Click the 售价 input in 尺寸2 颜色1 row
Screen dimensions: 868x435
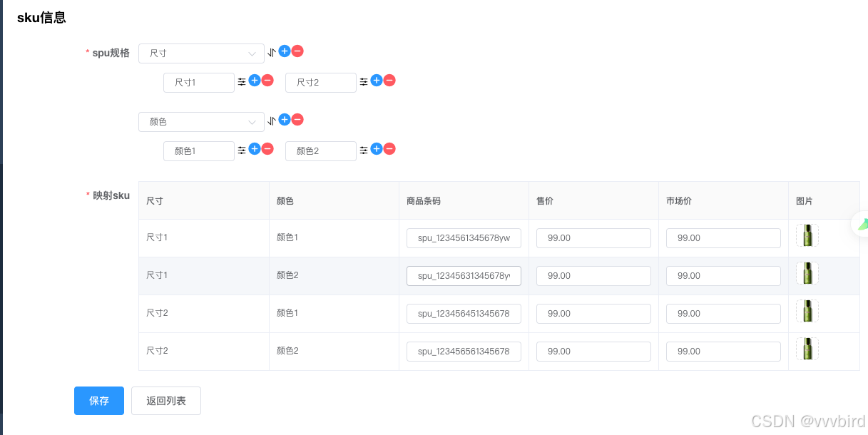click(x=593, y=314)
